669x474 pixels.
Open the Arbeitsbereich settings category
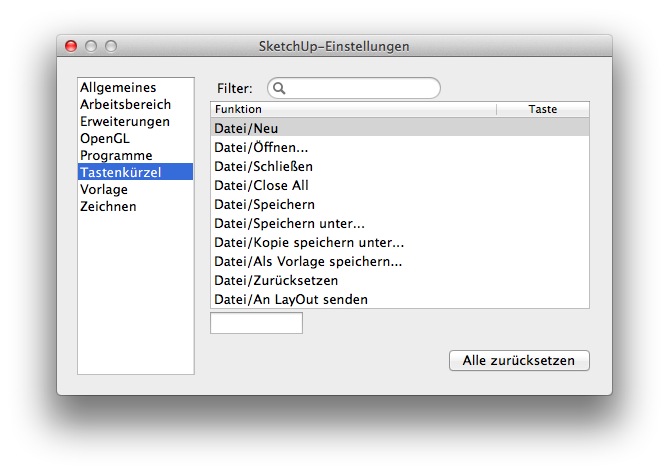(x=125, y=105)
